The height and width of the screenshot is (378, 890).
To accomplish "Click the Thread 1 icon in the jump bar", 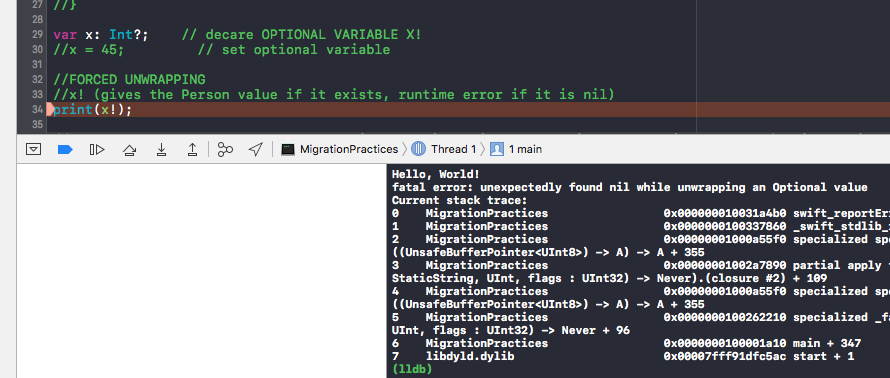I will click(418, 149).
